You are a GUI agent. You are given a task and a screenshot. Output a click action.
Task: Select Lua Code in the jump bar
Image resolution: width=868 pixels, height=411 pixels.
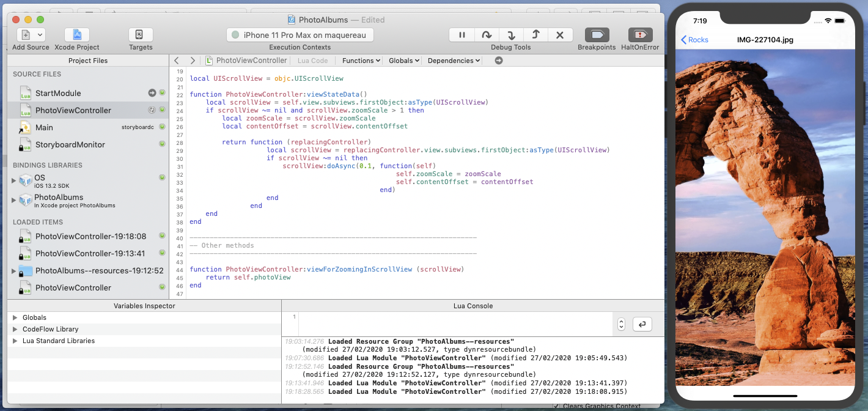[313, 61]
